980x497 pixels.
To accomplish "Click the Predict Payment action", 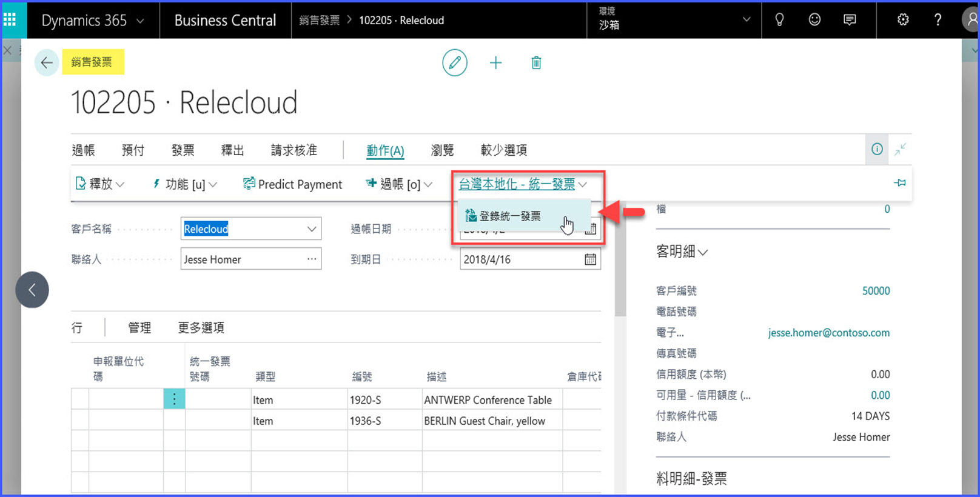I will [292, 184].
